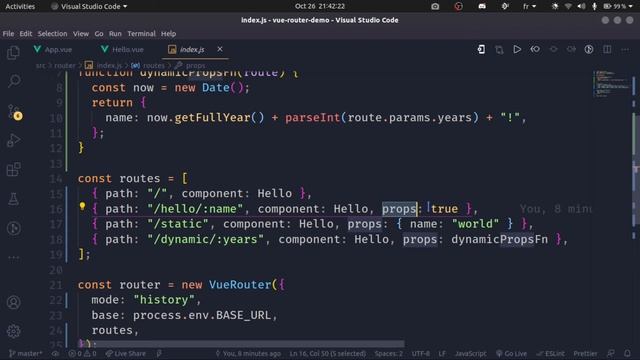Open notifications bell in status bar
Viewport: 640px width, 360px height.
[627, 353]
